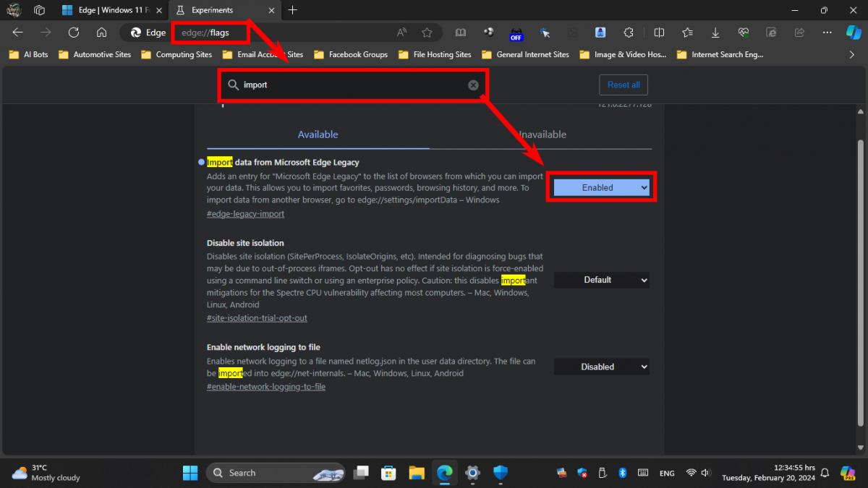
Task: Open split screen view
Action: point(659,33)
